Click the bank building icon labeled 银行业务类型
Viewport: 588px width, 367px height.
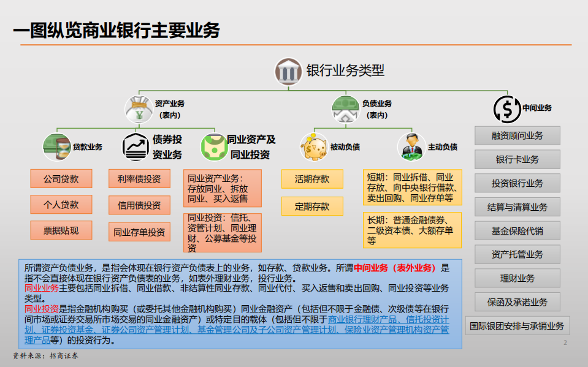(287, 71)
